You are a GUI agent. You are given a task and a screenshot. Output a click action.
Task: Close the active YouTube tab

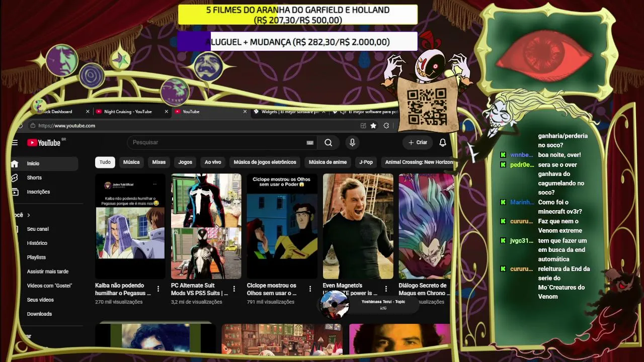(245, 112)
